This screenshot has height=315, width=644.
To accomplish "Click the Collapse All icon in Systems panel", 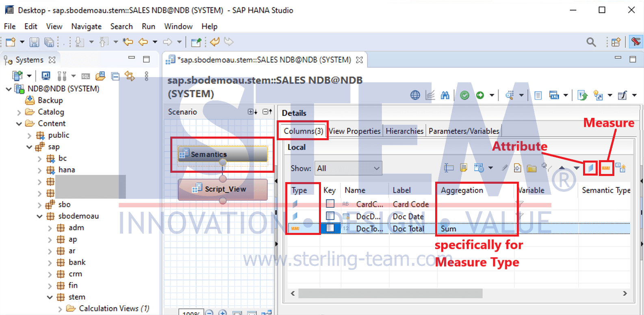I will pos(115,76).
